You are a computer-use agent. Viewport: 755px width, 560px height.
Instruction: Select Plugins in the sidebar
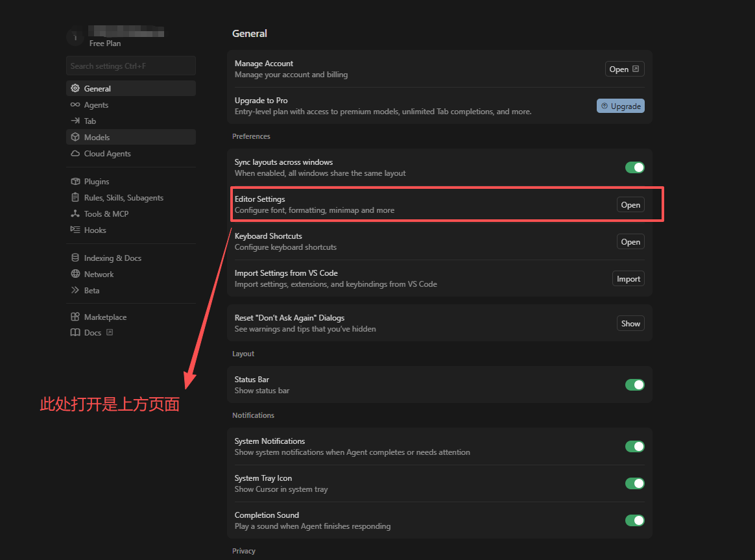(x=131, y=182)
